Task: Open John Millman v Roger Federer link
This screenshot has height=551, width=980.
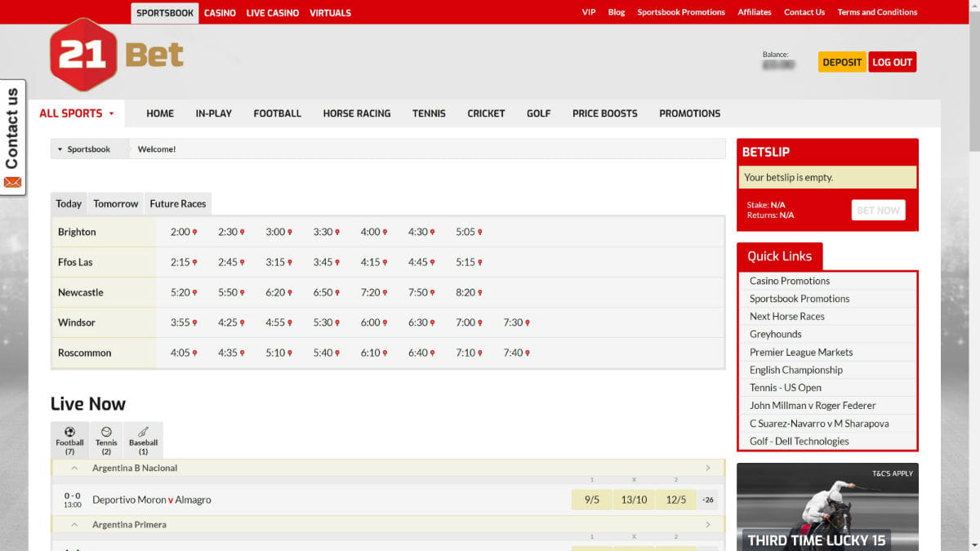Action: click(x=813, y=406)
